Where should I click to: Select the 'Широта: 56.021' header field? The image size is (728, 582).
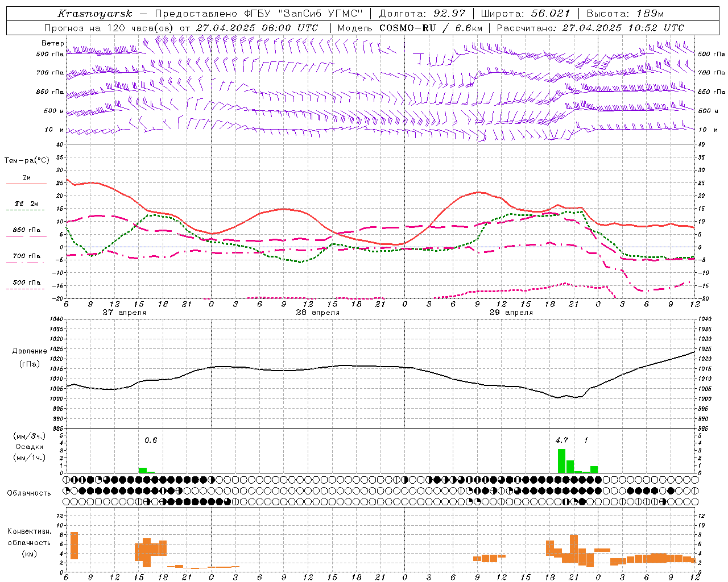(x=526, y=14)
